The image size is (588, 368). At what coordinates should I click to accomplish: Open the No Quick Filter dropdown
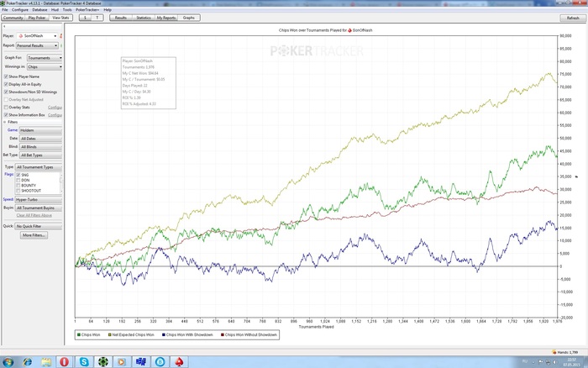point(39,227)
